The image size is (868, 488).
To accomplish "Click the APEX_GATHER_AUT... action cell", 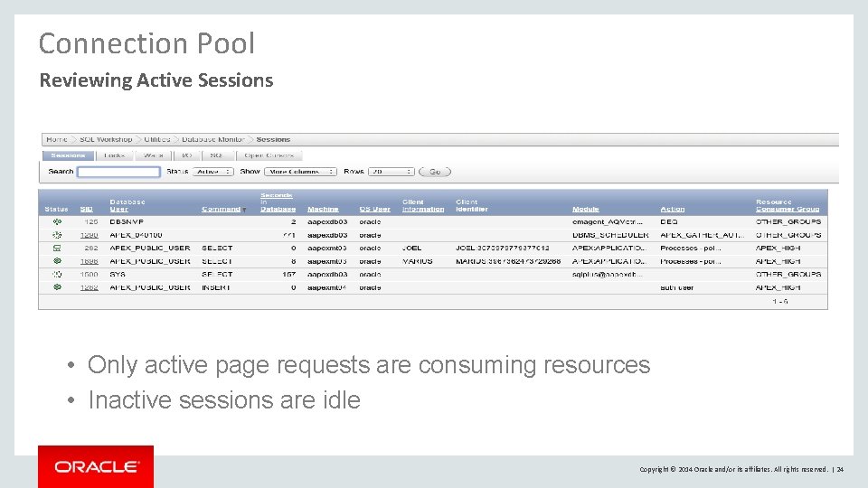I will (703, 235).
